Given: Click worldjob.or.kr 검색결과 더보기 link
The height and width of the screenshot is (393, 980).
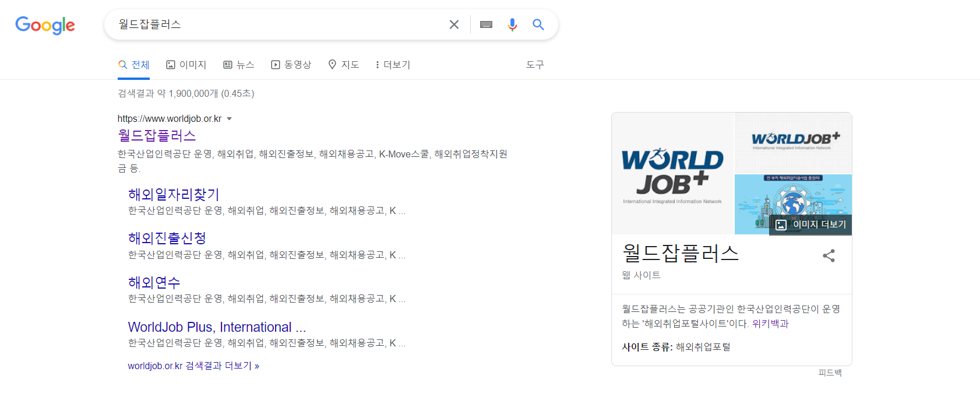Looking at the screenshot, I should pos(193,366).
